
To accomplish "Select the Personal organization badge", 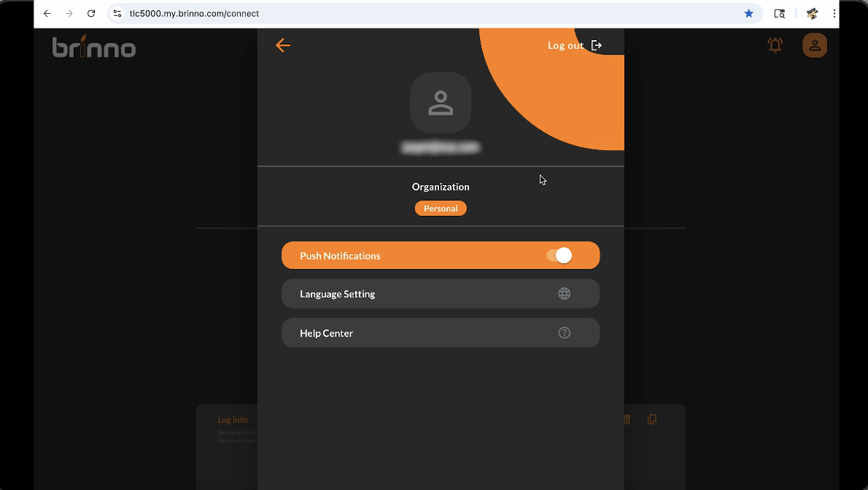I will (x=441, y=209).
